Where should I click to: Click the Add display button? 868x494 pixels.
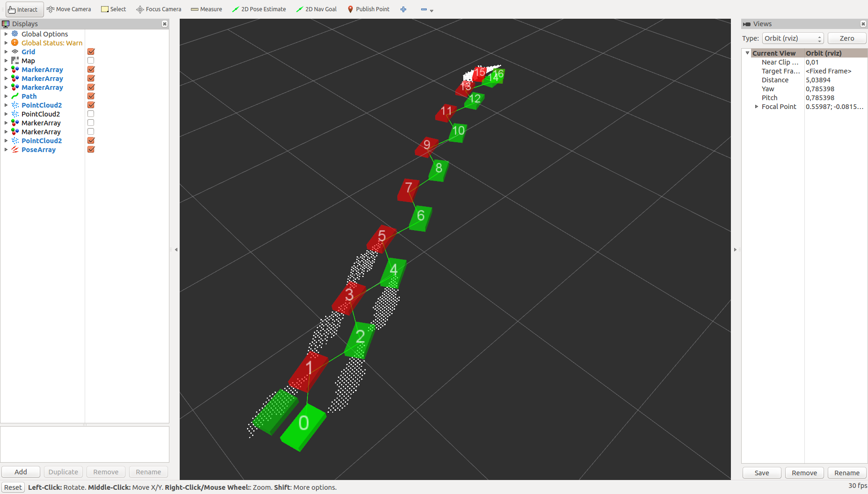tap(21, 472)
